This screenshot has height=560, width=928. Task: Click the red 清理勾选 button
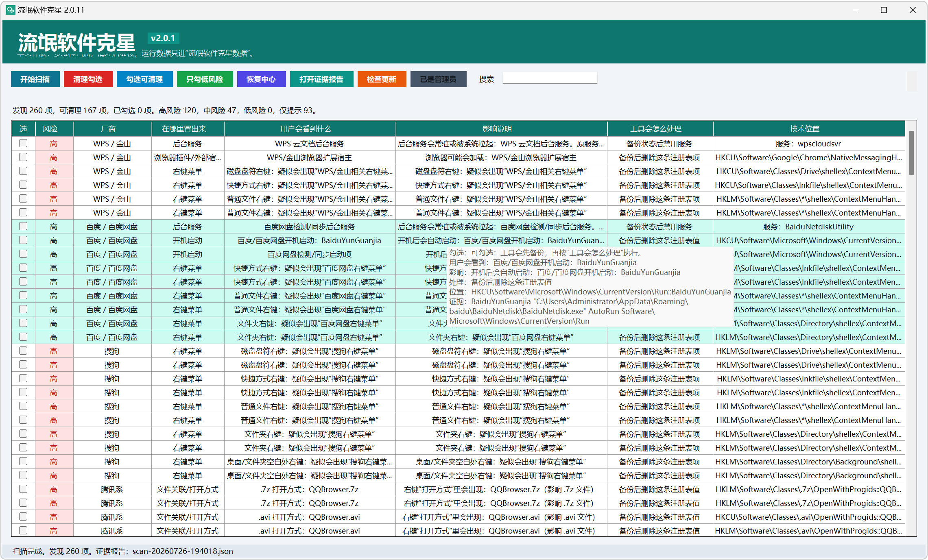pos(88,79)
